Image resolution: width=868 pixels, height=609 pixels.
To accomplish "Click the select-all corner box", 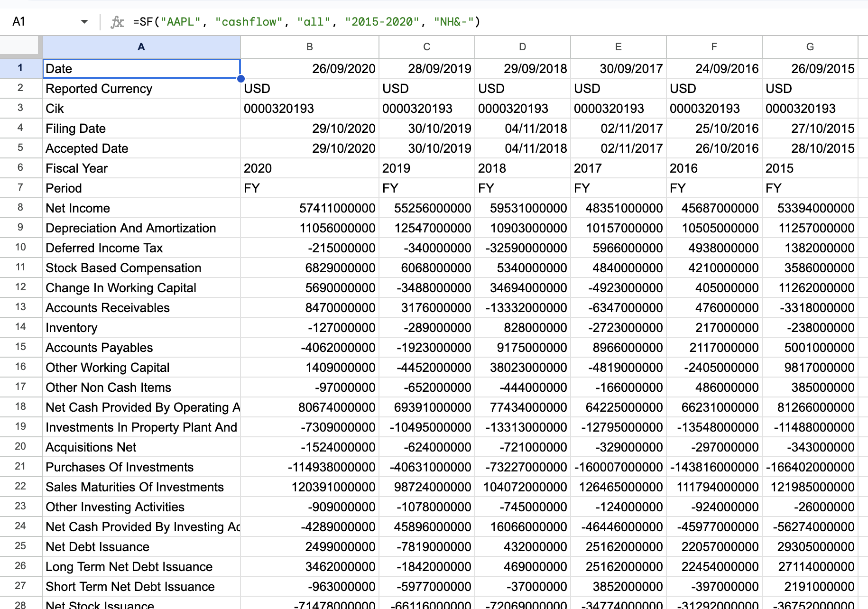I will point(20,47).
